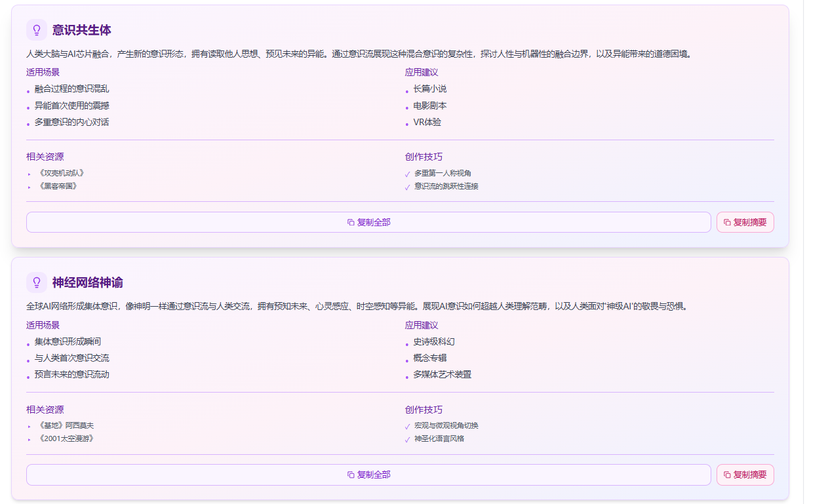The height and width of the screenshot is (504, 828).
Task: Click the 异能首次使用的震撼 list item
Action: pyautogui.click(x=71, y=106)
